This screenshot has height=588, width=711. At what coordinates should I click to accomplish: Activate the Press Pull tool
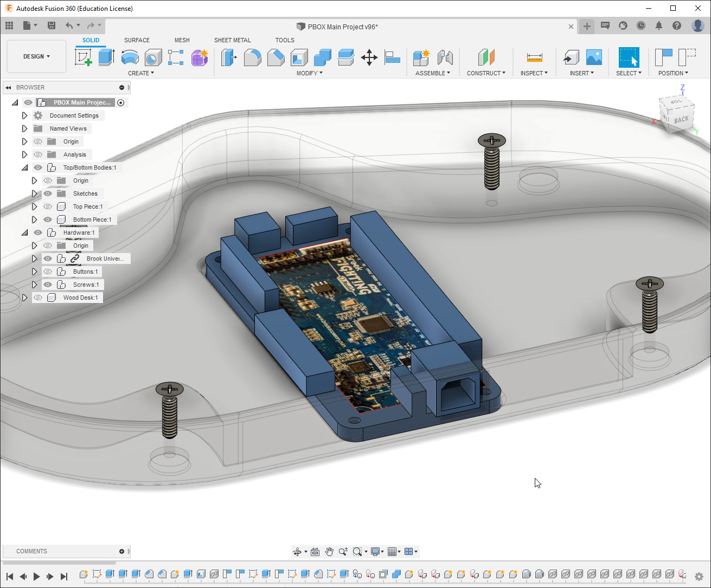(229, 56)
